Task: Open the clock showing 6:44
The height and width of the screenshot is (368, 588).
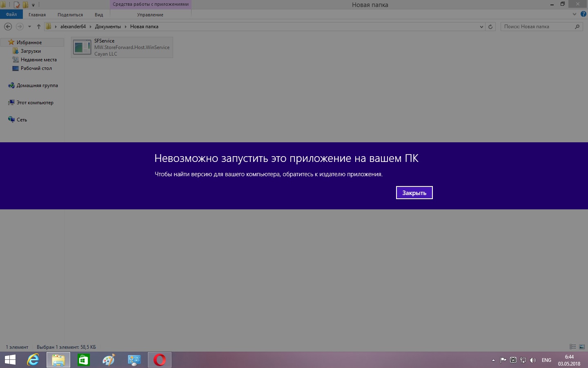Action: tap(569, 360)
